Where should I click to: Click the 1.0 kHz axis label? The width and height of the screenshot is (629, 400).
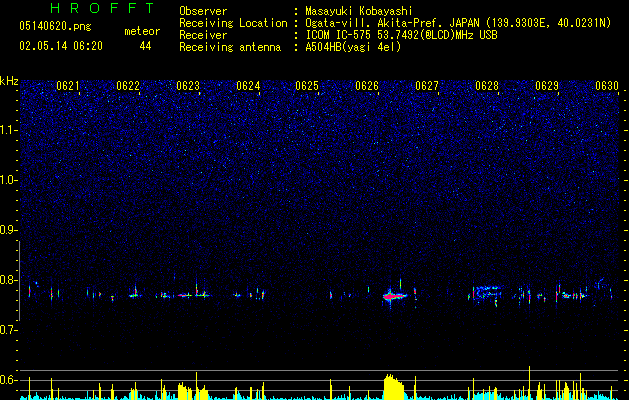(x=8, y=180)
